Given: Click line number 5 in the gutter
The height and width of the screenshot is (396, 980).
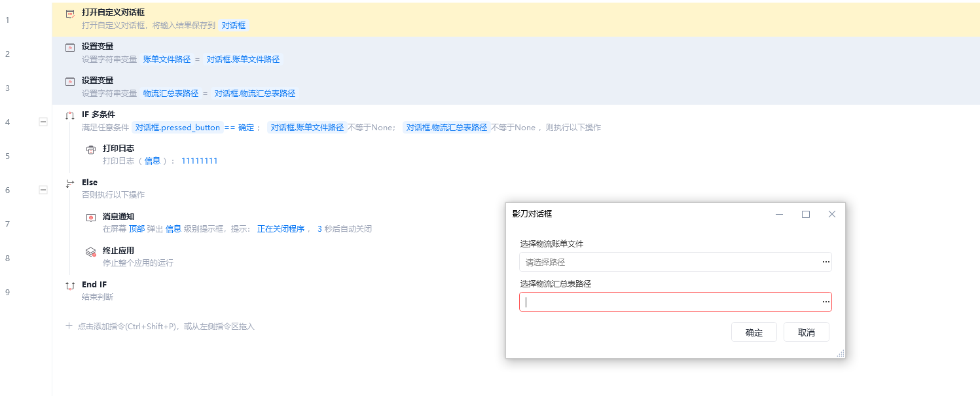Looking at the screenshot, I should coord(8,156).
